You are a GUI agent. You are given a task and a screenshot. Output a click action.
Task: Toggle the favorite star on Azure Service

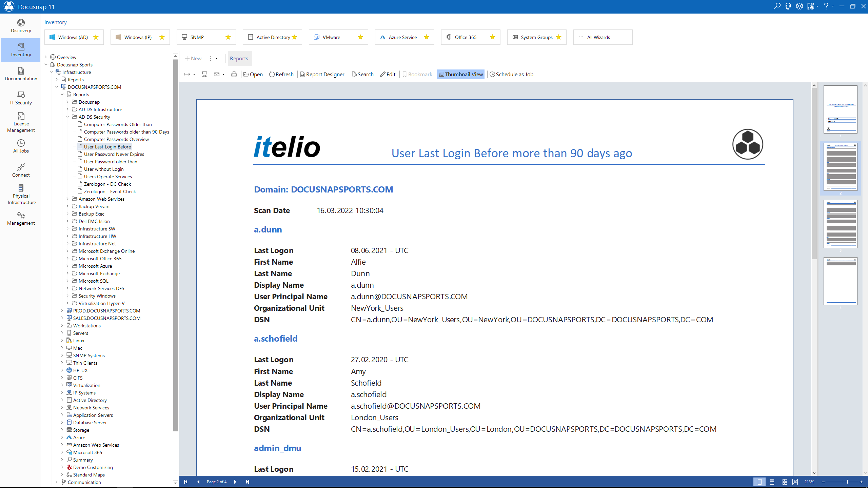(427, 37)
